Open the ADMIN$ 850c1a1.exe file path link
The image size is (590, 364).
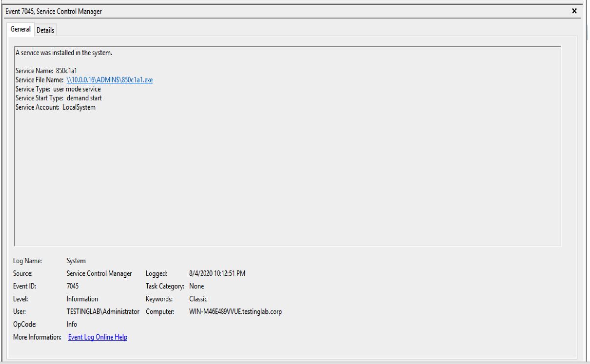click(x=109, y=80)
